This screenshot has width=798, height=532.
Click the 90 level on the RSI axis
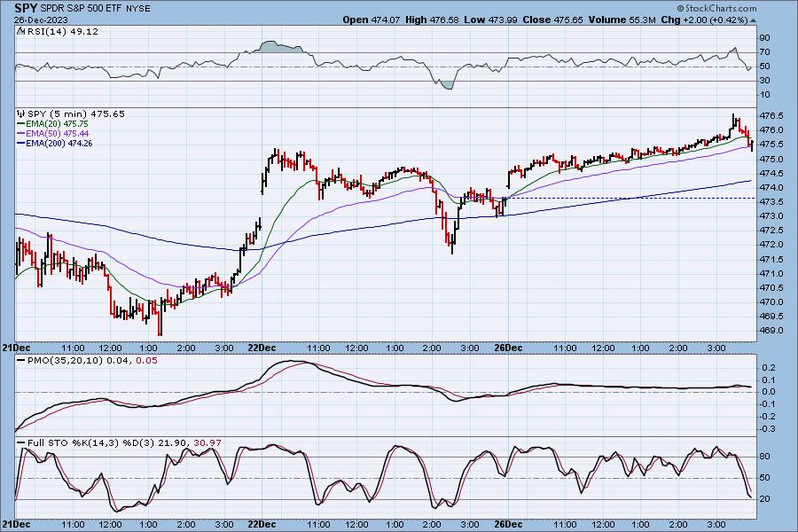764,37
